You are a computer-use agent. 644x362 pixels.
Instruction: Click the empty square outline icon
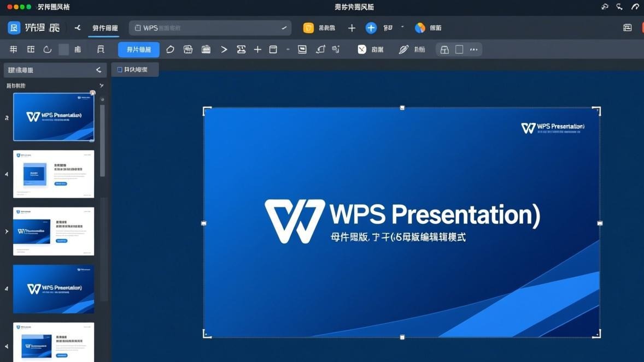[459, 49]
